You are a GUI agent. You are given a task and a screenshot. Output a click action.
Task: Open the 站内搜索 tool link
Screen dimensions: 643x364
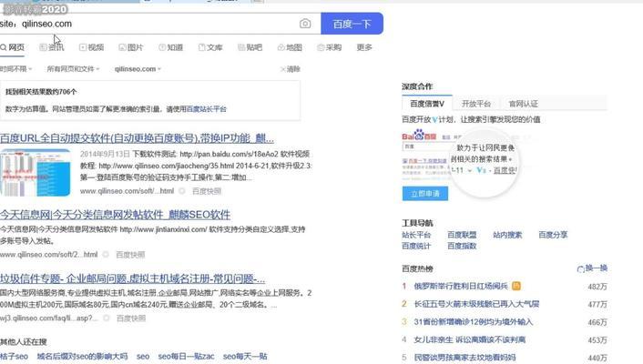(x=507, y=235)
